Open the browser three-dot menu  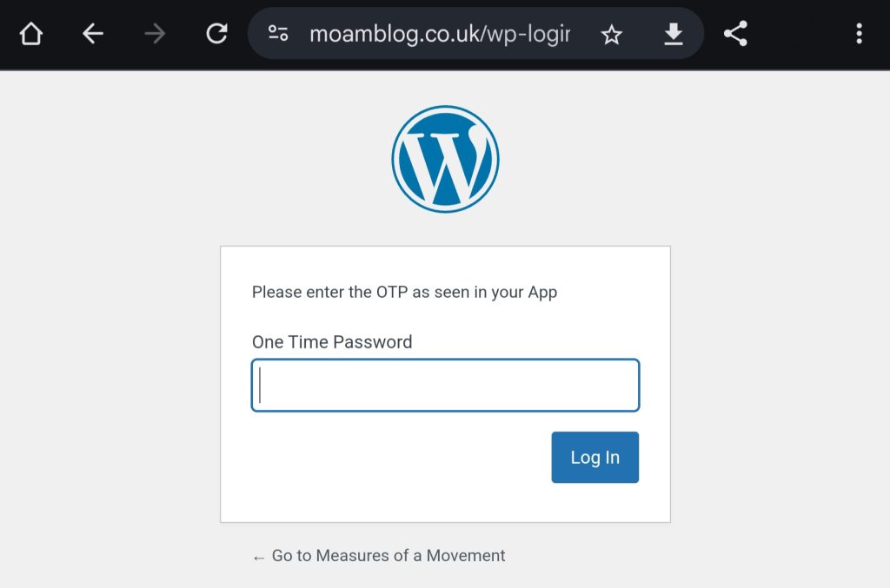pyautogui.click(x=859, y=34)
